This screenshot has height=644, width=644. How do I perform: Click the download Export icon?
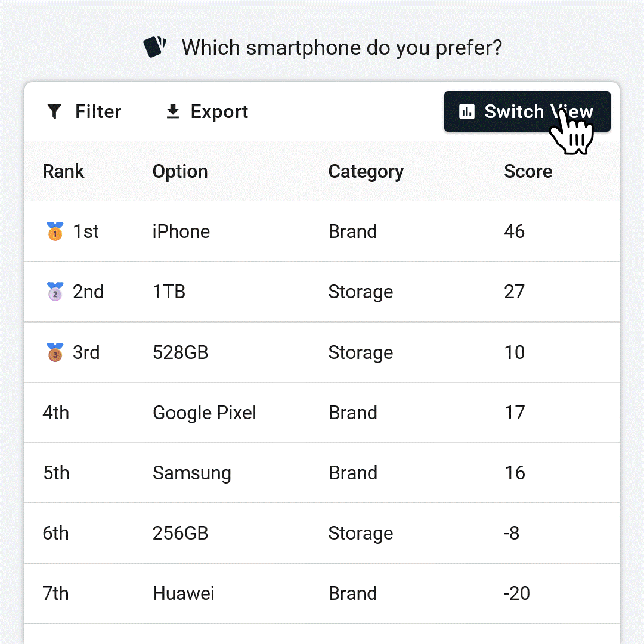click(x=173, y=112)
